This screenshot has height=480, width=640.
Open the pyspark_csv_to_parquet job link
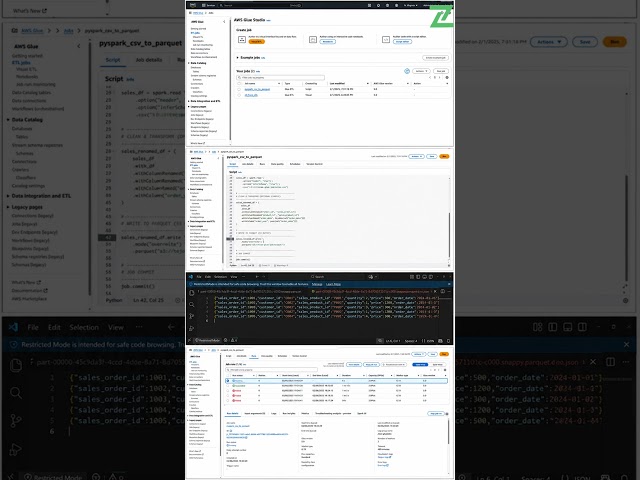pos(257,89)
